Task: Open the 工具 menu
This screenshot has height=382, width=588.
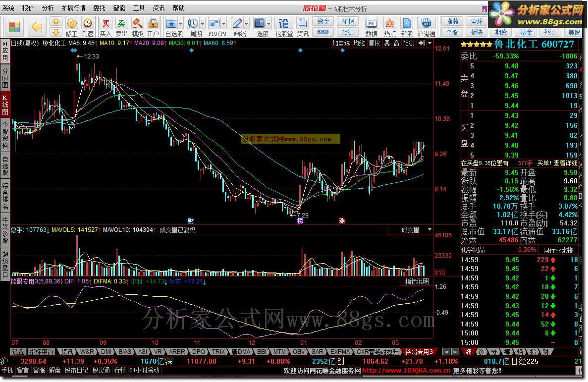Action: 139,8
